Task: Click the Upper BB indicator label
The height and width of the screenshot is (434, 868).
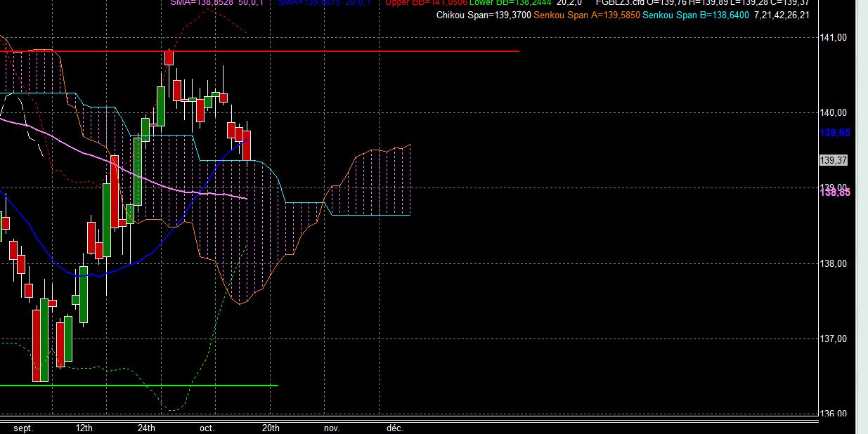Action: pos(427,3)
